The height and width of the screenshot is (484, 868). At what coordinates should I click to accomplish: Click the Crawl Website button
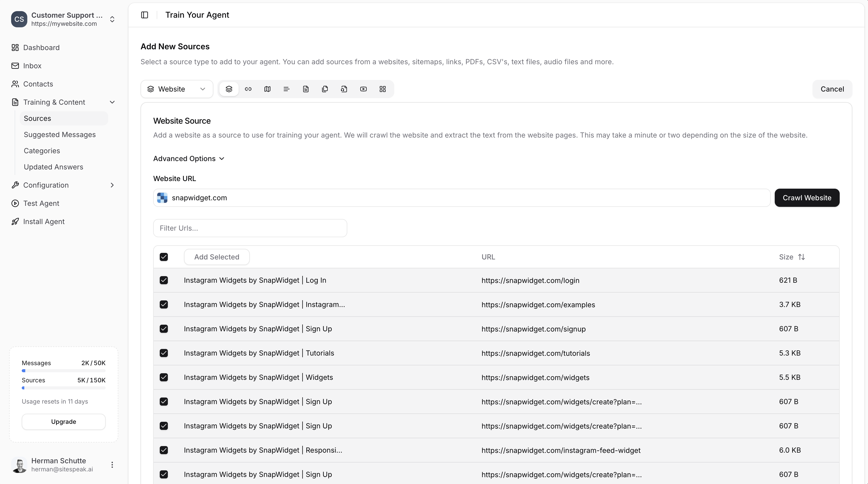807,198
